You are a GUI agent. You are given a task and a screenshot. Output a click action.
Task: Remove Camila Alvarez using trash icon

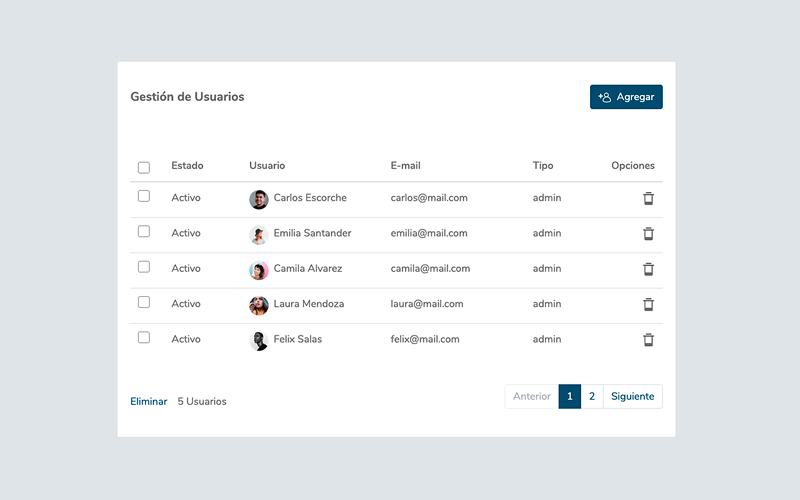click(x=648, y=269)
